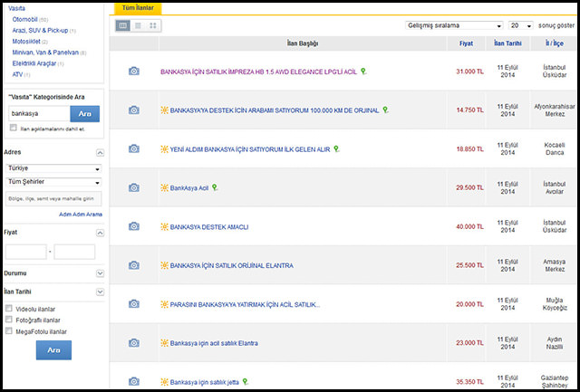This screenshot has height=392, width=580.
Task: Check the Videolu ilanlar checkbox
Action: (9, 309)
